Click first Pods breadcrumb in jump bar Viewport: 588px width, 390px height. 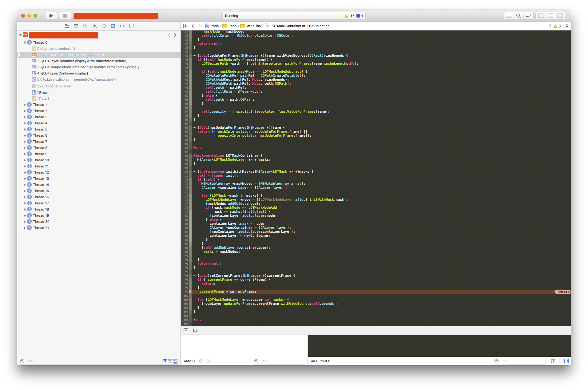click(212, 26)
